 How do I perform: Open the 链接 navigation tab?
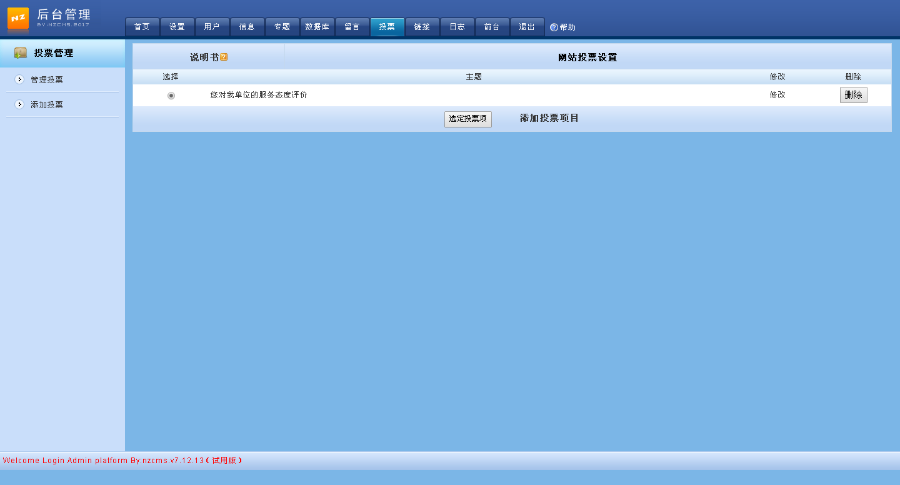click(x=422, y=27)
